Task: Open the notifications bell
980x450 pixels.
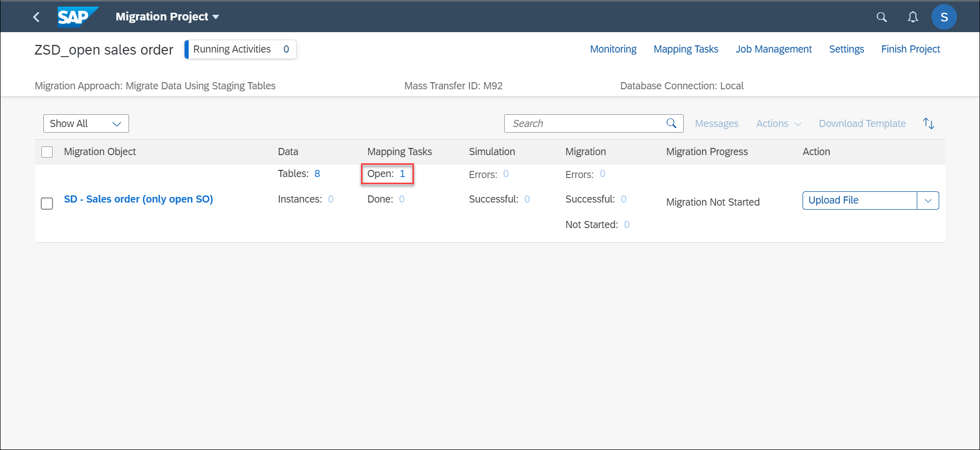Action: pos(913,17)
